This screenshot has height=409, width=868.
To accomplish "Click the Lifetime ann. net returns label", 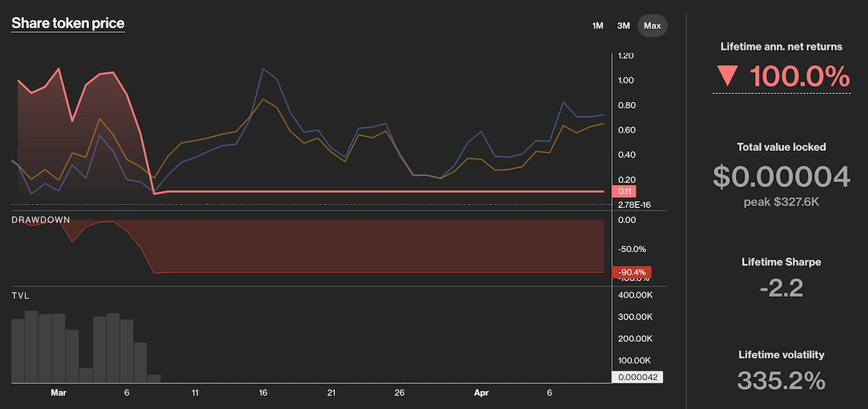I will point(781,46).
